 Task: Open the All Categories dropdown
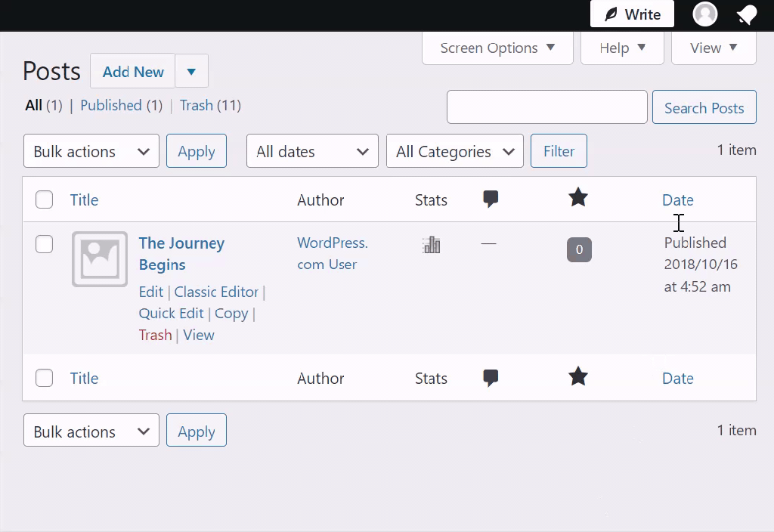pyautogui.click(x=454, y=151)
